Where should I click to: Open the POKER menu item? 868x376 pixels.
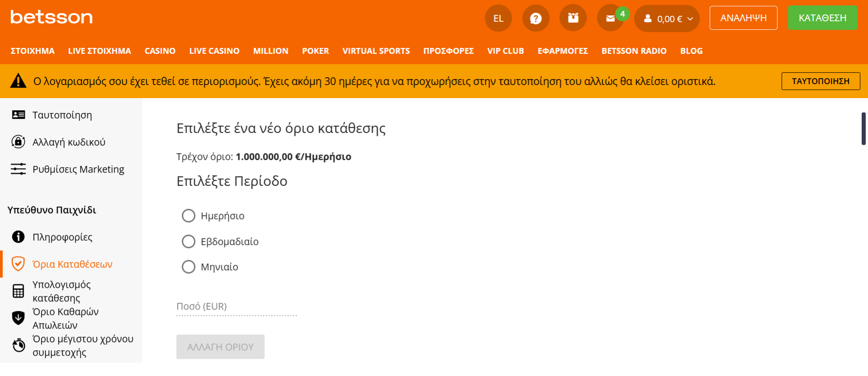click(316, 51)
